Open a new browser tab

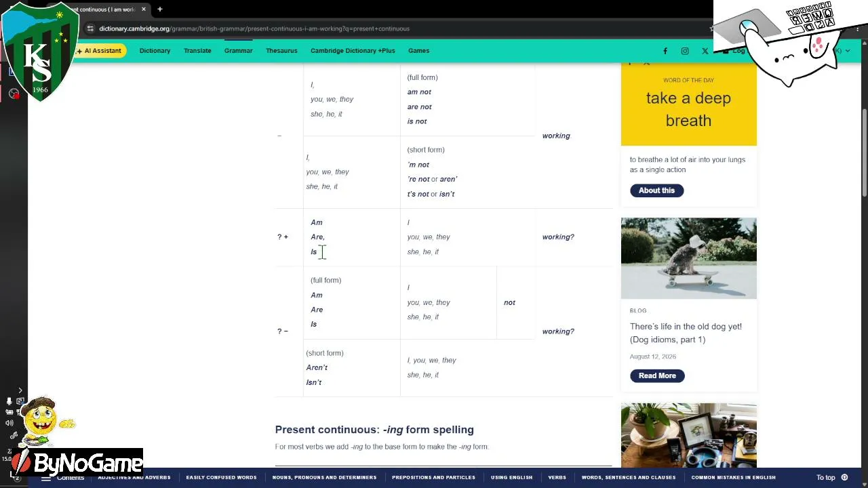coord(160,9)
